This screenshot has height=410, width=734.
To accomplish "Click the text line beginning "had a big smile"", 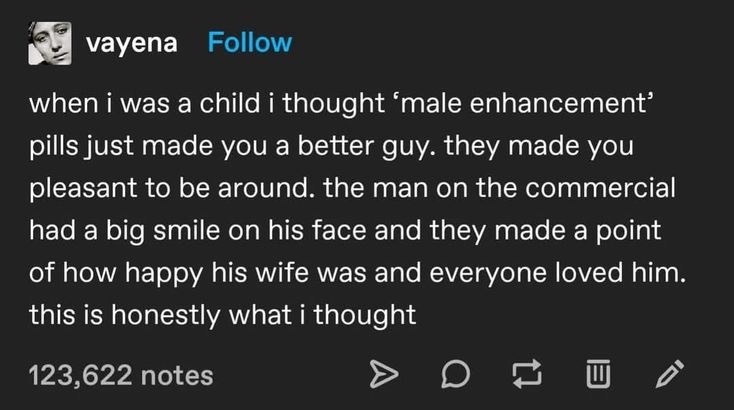I will pos(346,231).
